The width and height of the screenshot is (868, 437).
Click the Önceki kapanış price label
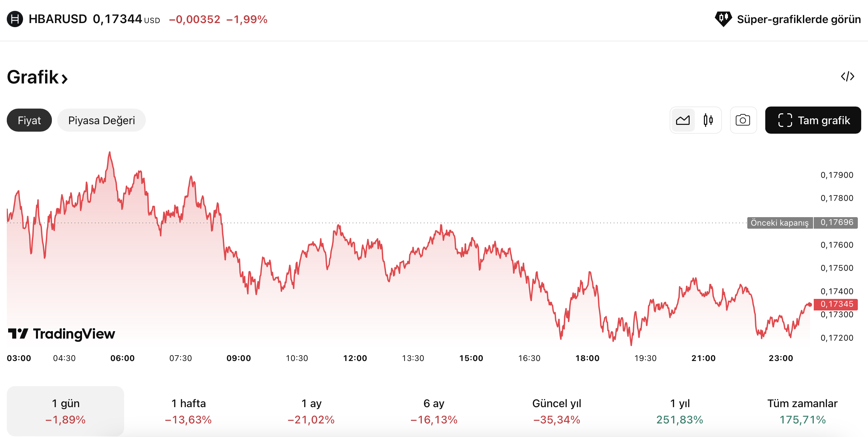[x=780, y=223]
